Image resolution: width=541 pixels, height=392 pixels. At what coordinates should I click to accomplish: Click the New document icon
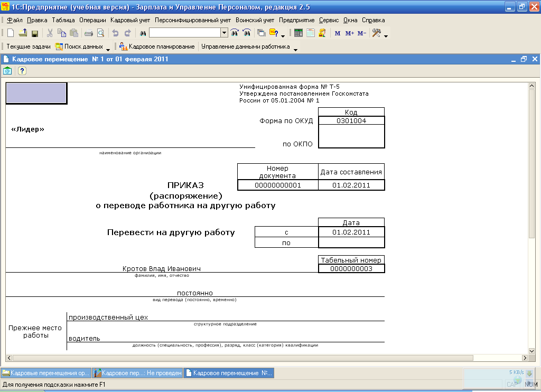(x=10, y=33)
